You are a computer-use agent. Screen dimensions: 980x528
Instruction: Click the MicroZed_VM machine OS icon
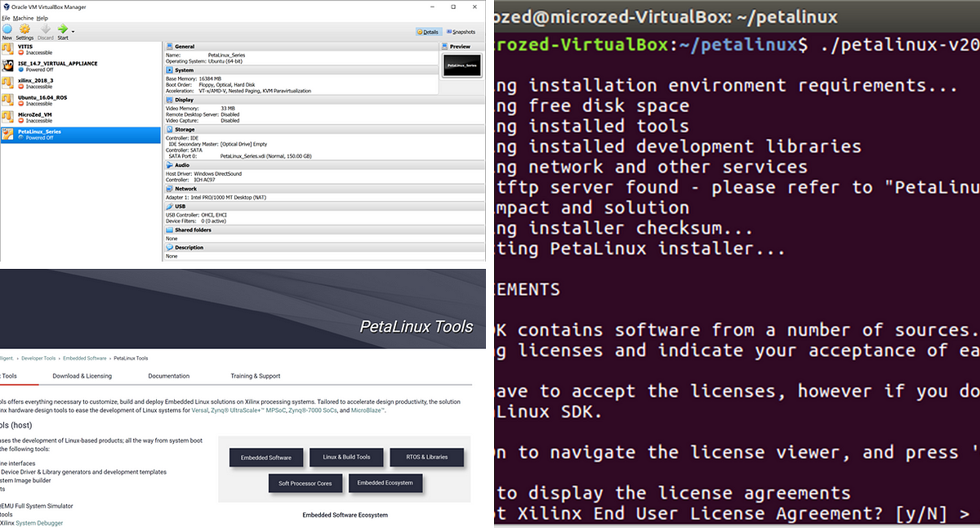pyautogui.click(x=8, y=118)
